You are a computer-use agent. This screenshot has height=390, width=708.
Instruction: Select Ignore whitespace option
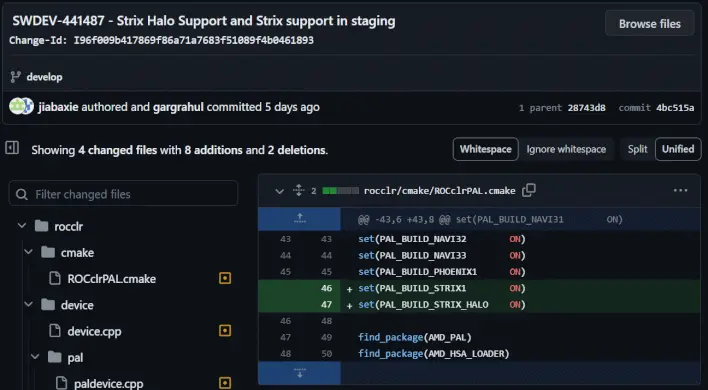(x=566, y=149)
